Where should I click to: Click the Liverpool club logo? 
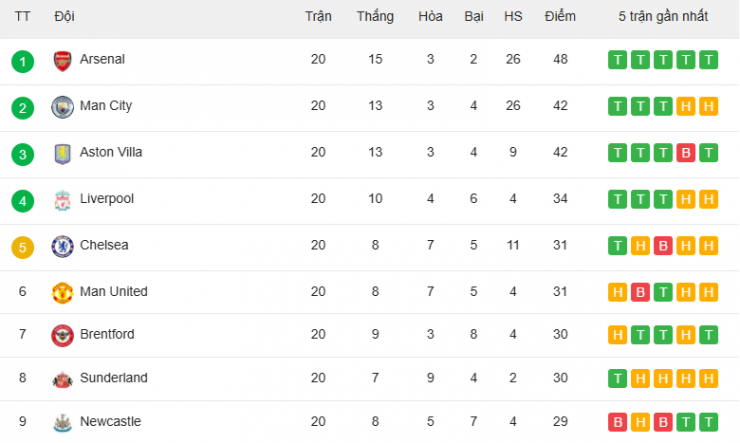[62, 200]
